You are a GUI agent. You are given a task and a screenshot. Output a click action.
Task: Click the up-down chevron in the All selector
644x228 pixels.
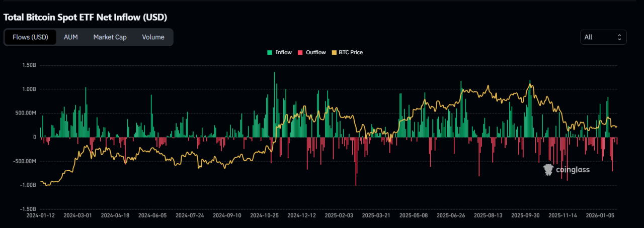click(619, 37)
